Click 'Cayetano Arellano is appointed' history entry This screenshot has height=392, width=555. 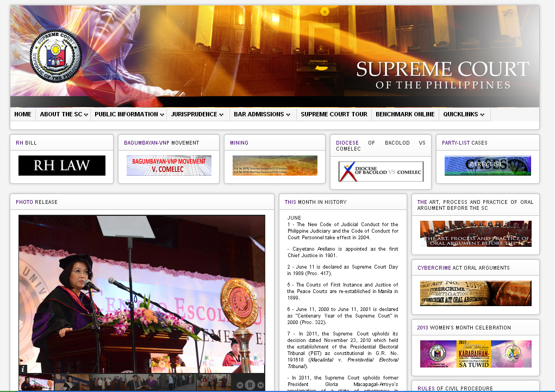(342, 252)
